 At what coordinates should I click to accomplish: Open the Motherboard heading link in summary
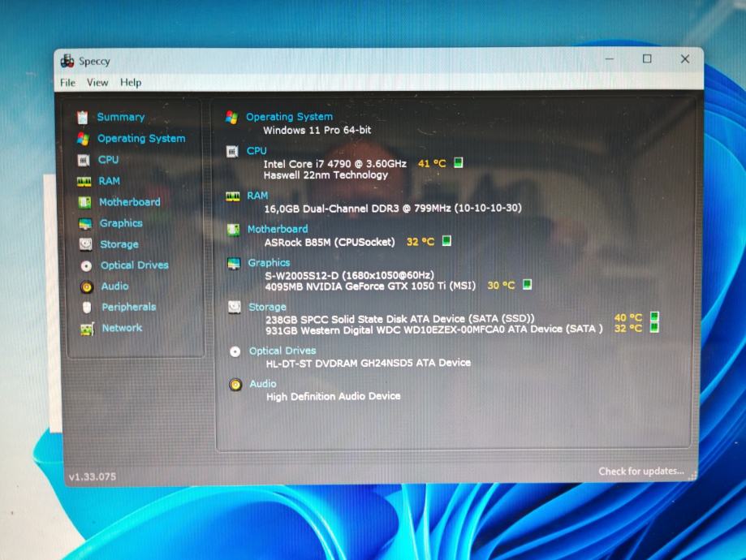click(278, 230)
